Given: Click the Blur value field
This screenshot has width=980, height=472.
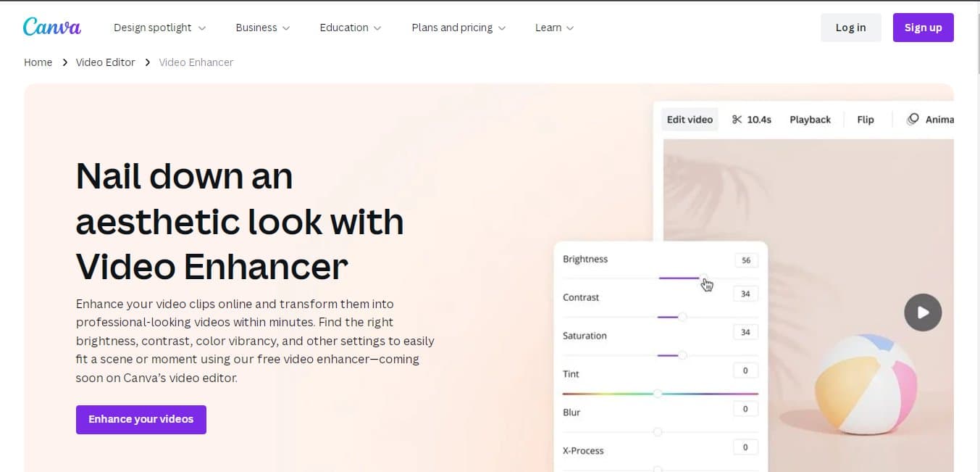Looking at the screenshot, I should coord(745,409).
